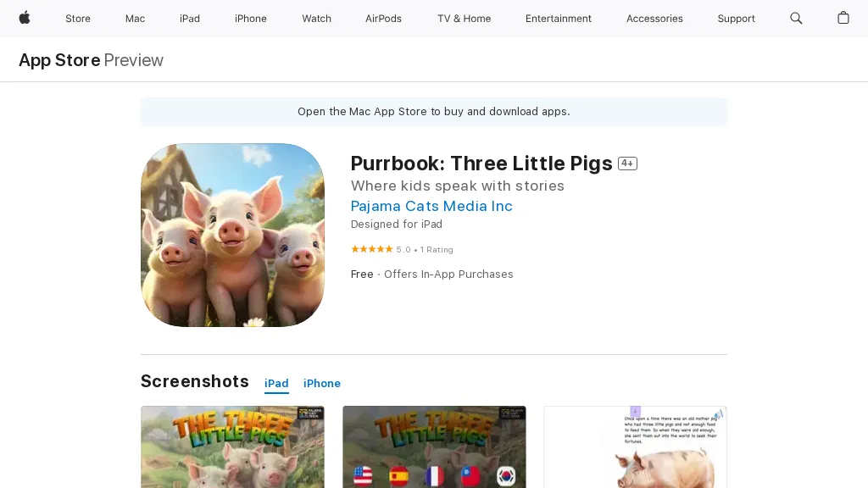Open Pajama Cats Media Inc developer link

pyautogui.click(x=431, y=206)
